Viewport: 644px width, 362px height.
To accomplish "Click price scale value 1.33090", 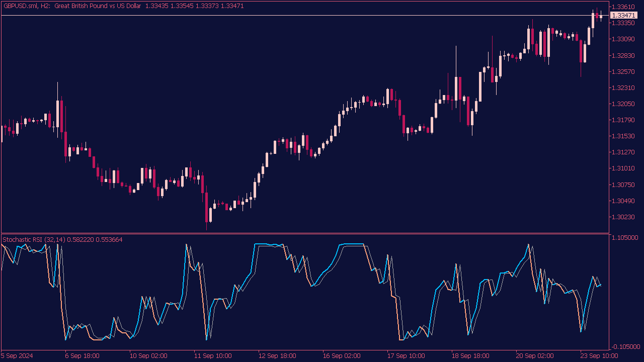I will [x=624, y=39].
